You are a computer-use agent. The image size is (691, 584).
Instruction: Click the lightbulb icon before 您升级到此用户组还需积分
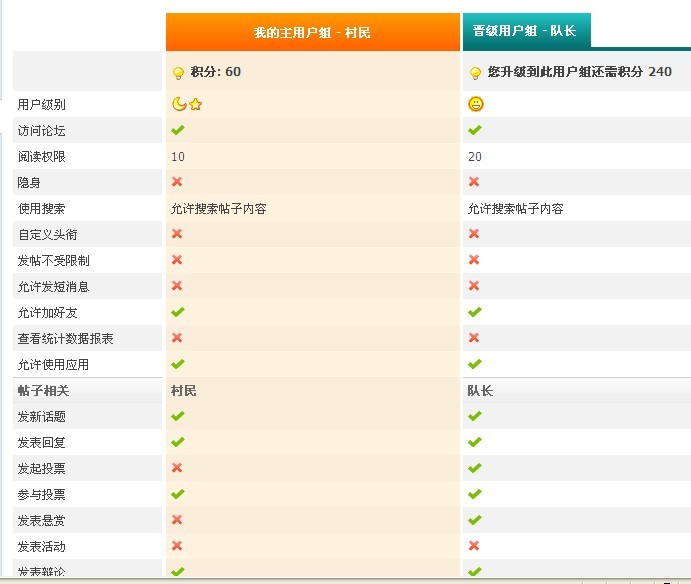(474, 73)
